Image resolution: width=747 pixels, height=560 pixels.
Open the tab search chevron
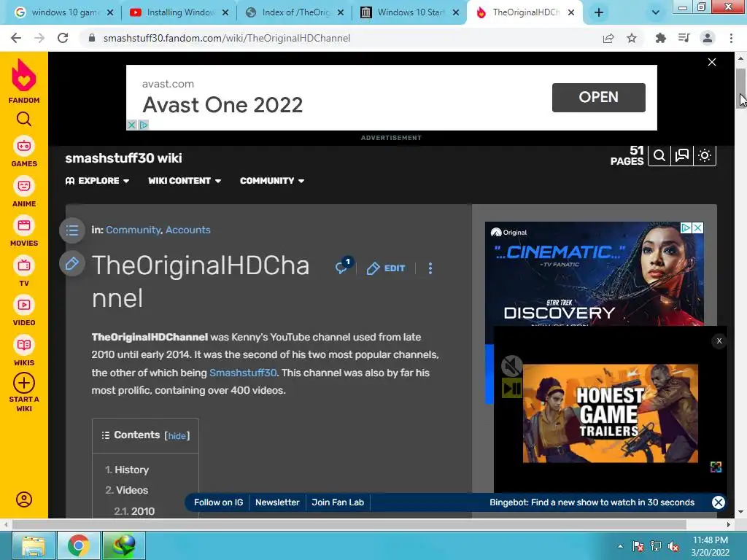click(656, 12)
